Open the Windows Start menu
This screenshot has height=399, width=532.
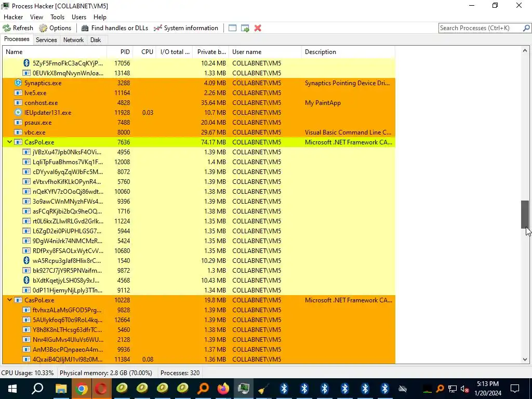pos(12,389)
